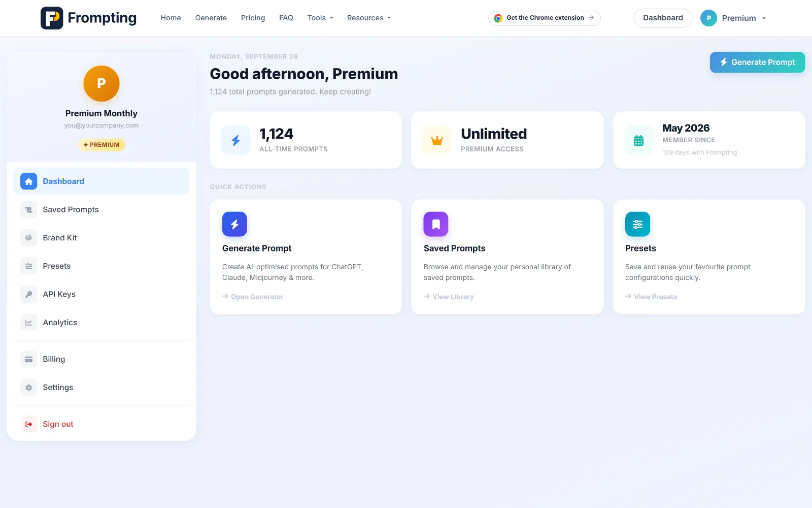Click the red Sign out icon
The image size is (812, 508).
(x=29, y=424)
